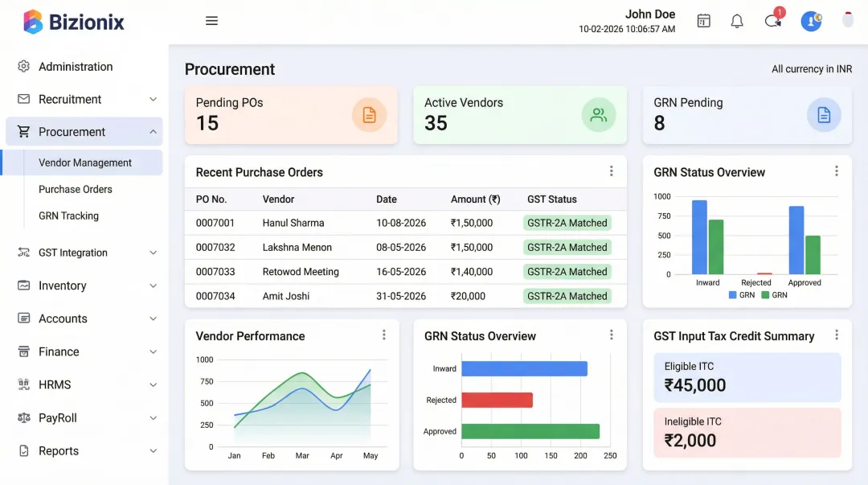This screenshot has width=868, height=485.
Task: Go to Administration in the sidebar
Action: pos(76,67)
